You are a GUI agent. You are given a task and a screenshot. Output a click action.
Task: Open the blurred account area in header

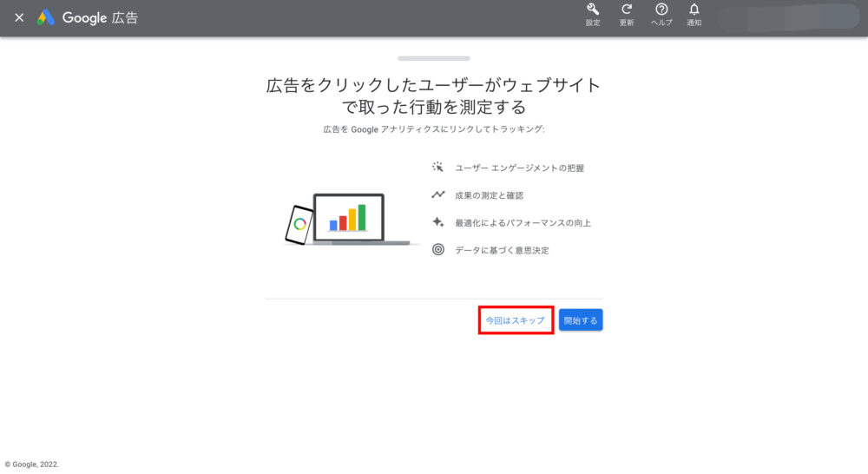pos(788,17)
